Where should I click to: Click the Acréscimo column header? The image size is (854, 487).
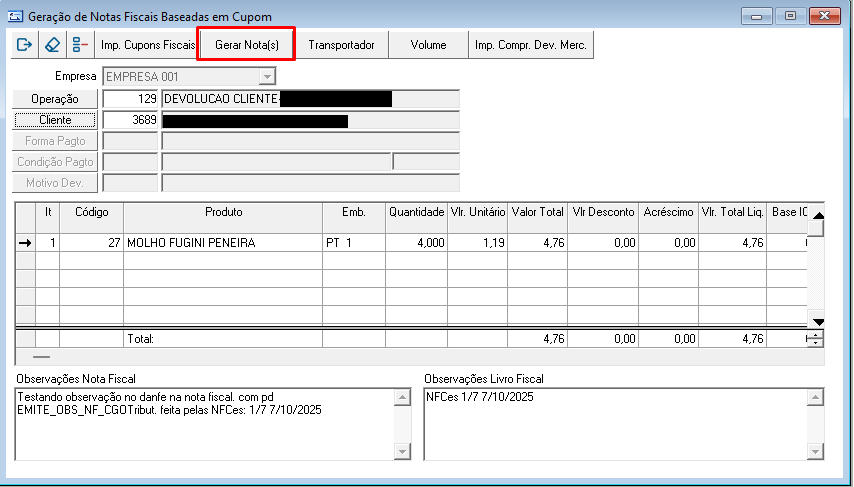click(669, 212)
